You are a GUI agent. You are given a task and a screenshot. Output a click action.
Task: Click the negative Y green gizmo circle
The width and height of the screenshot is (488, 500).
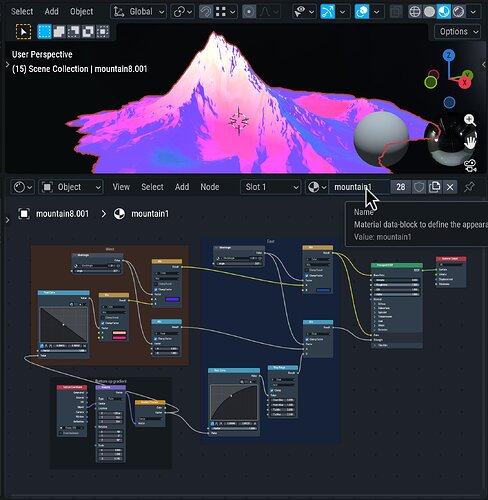point(431,82)
